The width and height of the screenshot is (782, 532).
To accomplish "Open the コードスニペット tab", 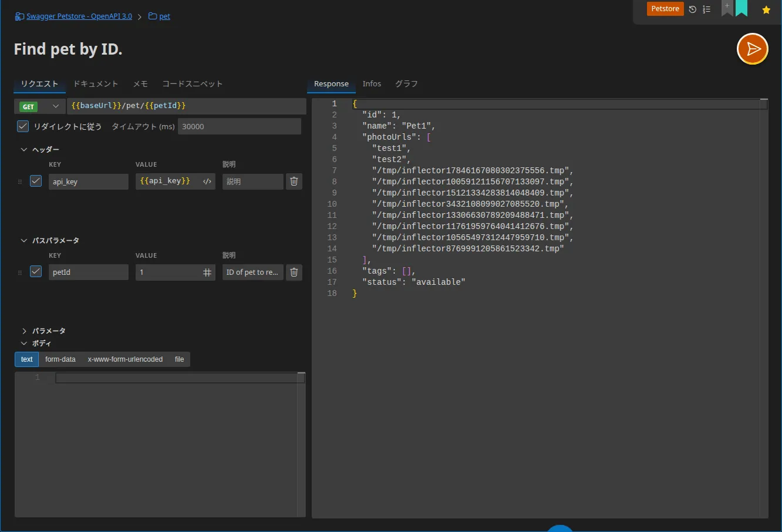I will point(193,84).
